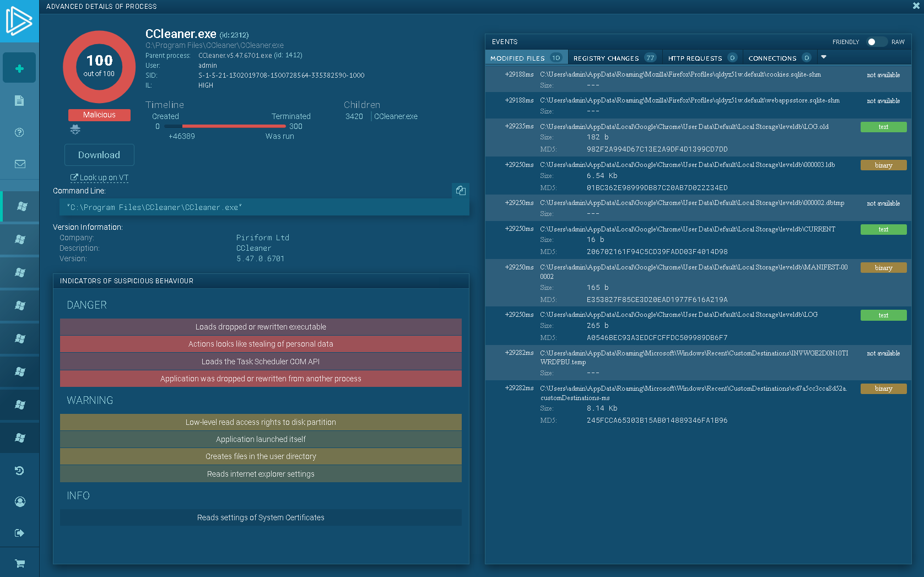This screenshot has height=577, width=924.
Task: Select the highlighted Windows task icon in sidebar
Action: (x=21, y=206)
